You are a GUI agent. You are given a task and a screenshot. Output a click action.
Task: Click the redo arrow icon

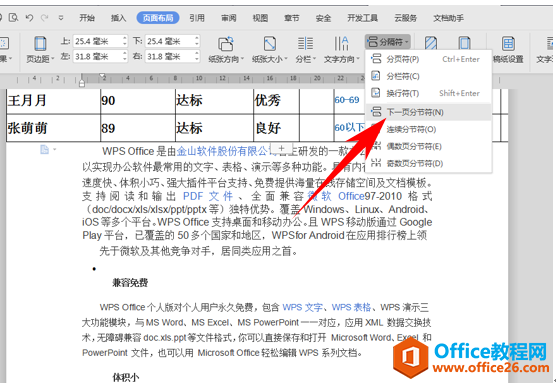pos(45,17)
